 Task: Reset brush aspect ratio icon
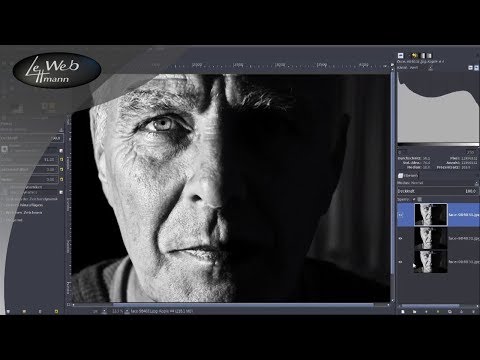coord(61,169)
